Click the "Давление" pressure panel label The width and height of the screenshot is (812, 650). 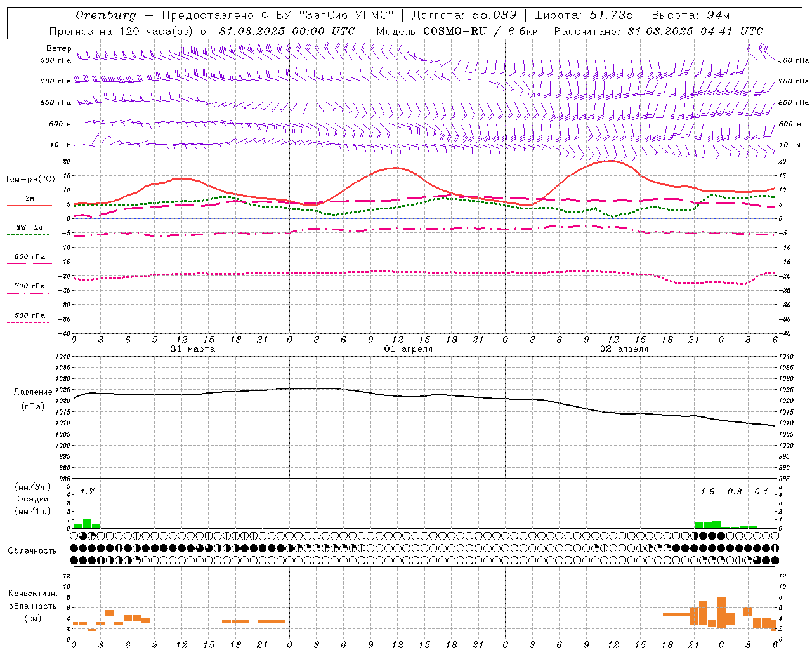click(33, 392)
